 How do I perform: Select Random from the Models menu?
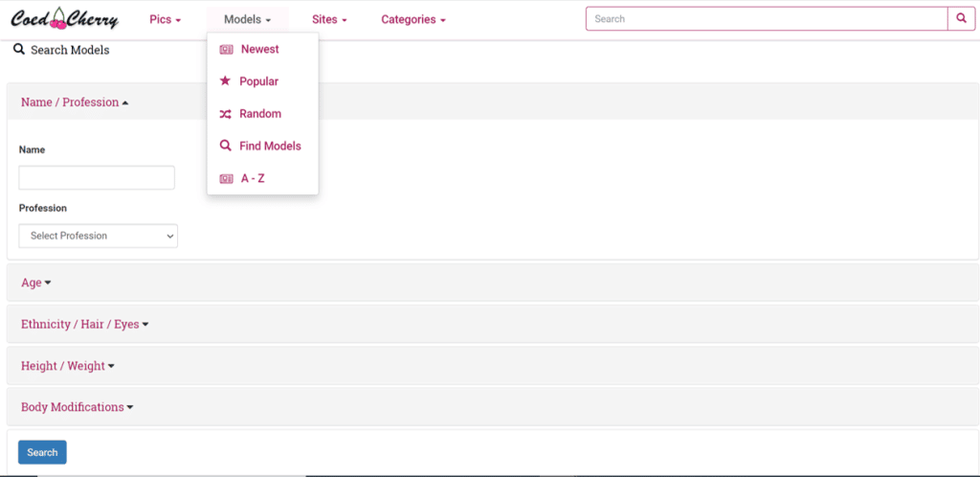pyautogui.click(x=262, y=114)
